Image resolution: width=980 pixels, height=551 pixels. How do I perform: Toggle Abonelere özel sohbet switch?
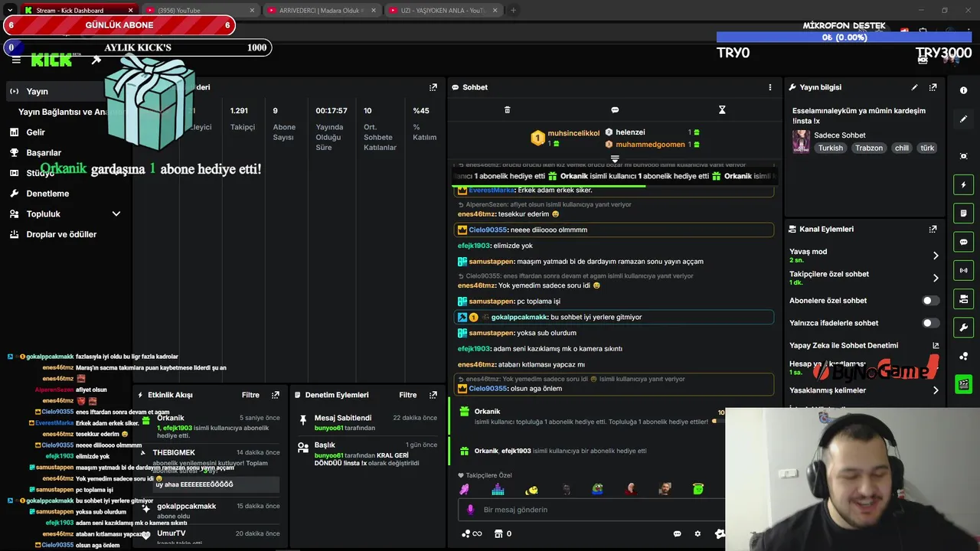click(x=930, y=301)
